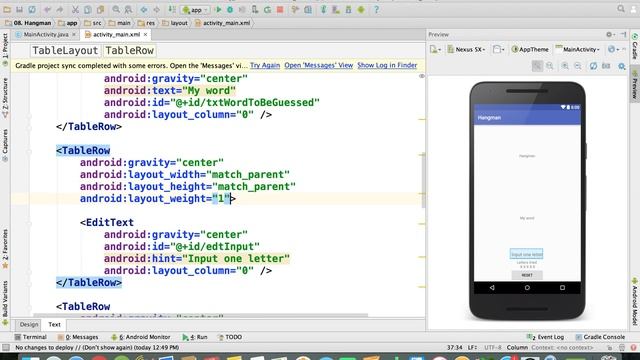640x360 pixels.
Task: Select the AppTheme theme button
Action: pyautogui.click(x=530, y=49)
